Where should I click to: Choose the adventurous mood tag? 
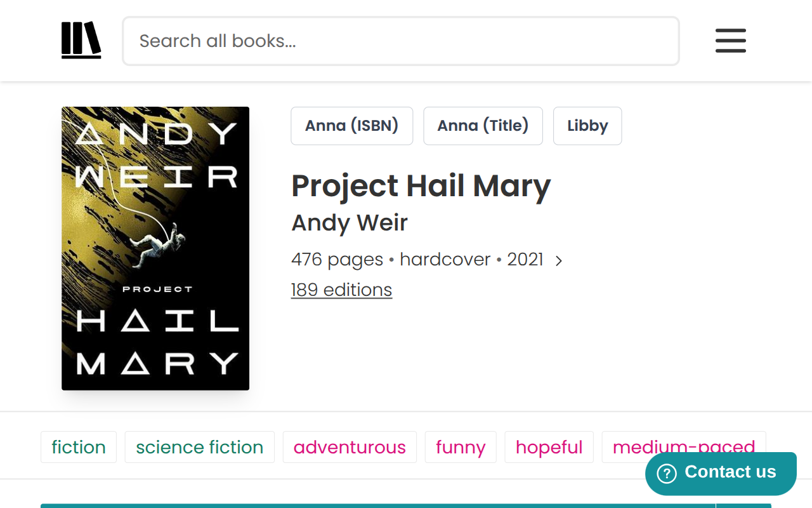pos(350,447)
